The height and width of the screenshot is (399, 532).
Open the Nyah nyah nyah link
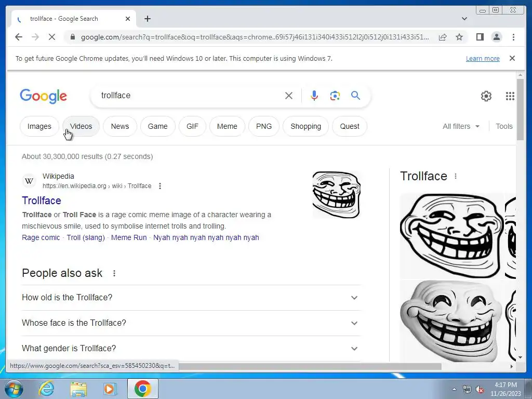(206, 237)
